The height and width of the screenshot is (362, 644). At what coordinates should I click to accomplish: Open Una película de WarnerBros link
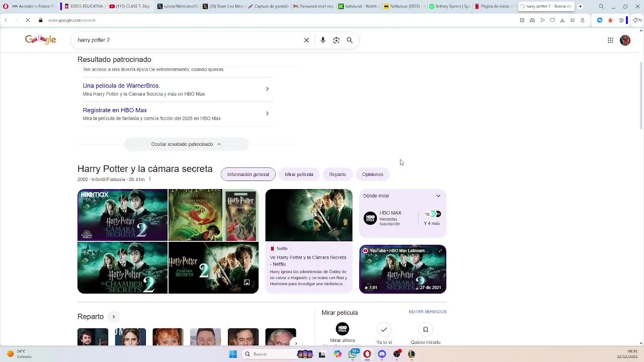121,86
